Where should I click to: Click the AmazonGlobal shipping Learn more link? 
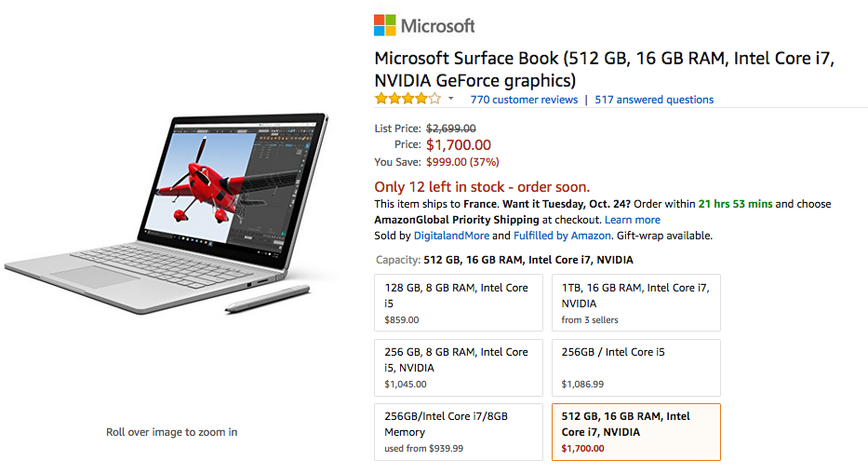(x=633, y=220)
